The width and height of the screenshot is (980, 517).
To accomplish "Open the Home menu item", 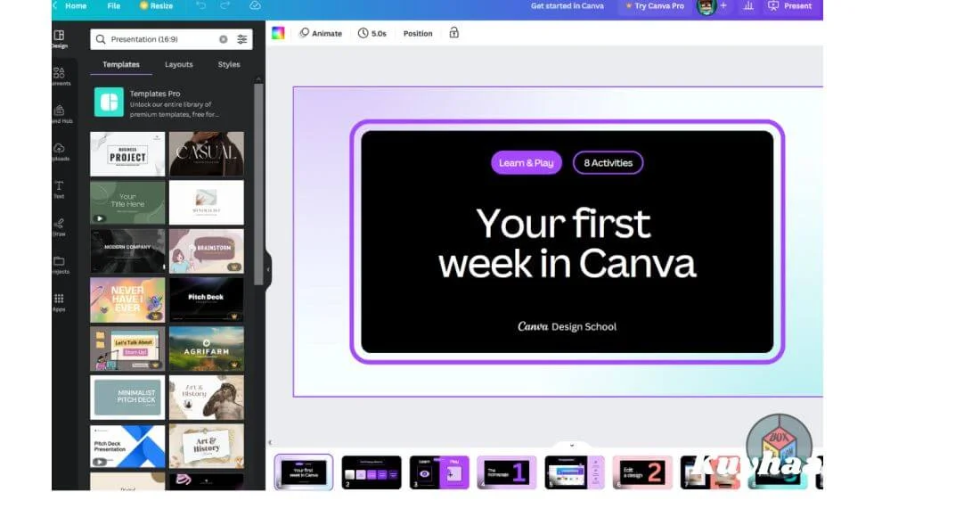I will (x=76, y=5).
